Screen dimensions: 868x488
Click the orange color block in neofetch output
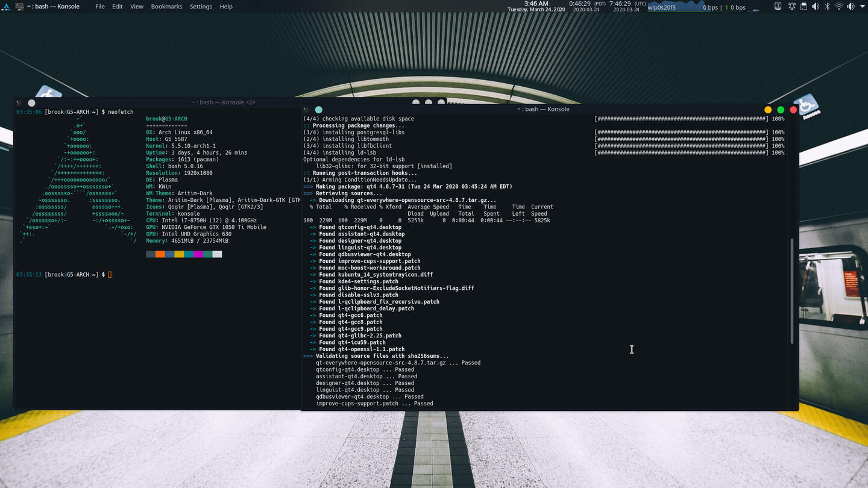click(x=160, y=254)
